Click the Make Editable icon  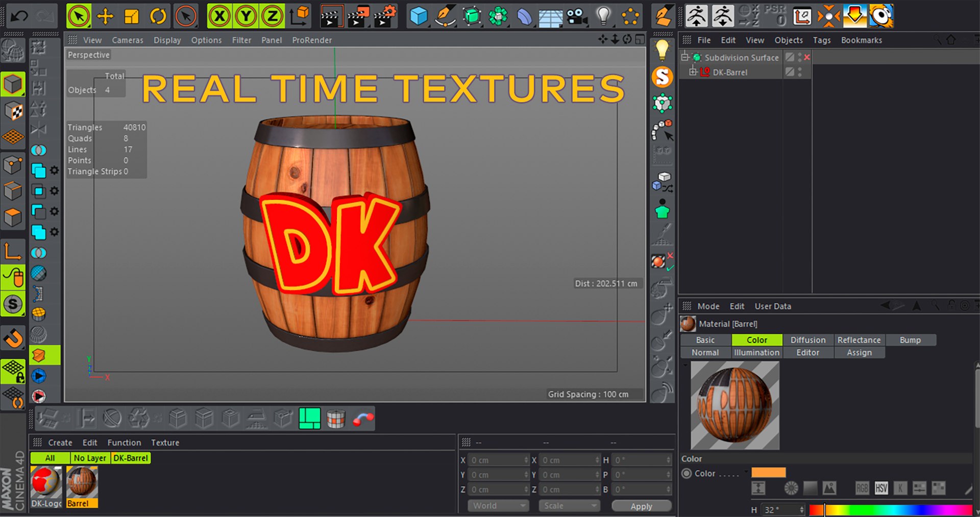[13, 51]
